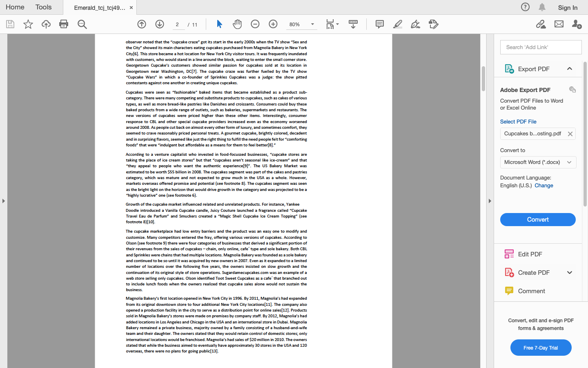Open the Tools tab
Image resolution: width=588 pixels, height=368 pixels.
(x=43, y=7)
